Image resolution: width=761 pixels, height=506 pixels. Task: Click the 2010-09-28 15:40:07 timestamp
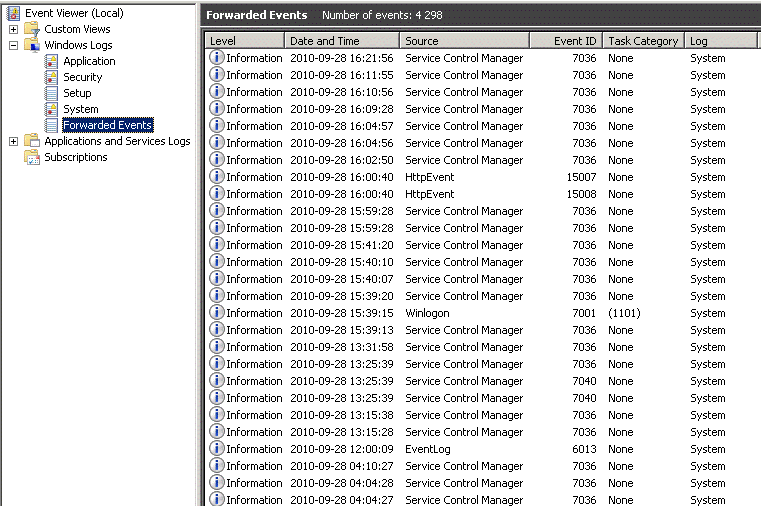[342, 279]
